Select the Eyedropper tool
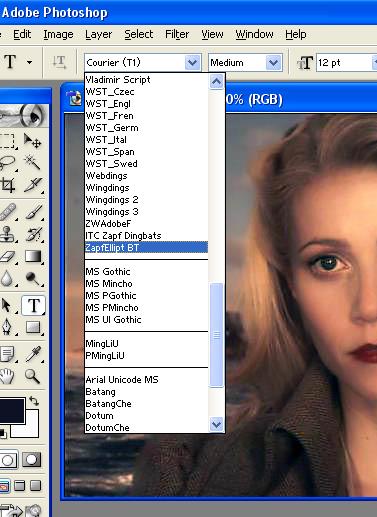This screenshot has height=517, width=377. pyautogui.click(x=33, y=354)
